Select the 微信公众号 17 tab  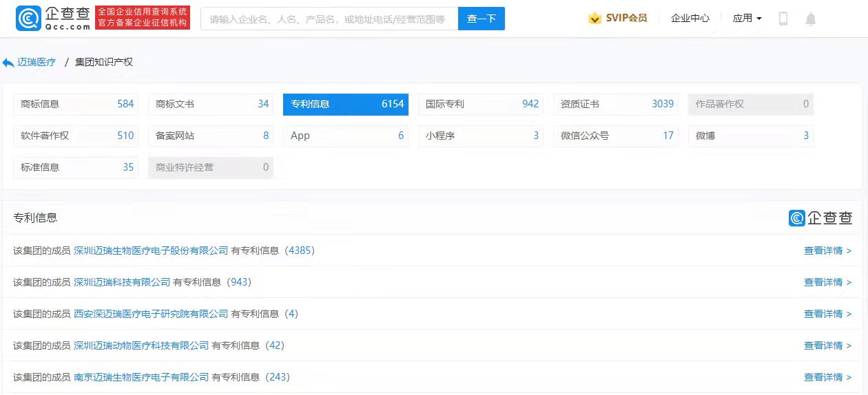click(x=616, y=136)
